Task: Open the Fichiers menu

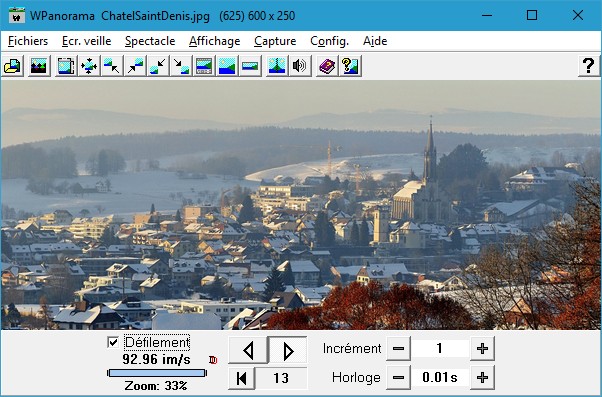Action: tap(28, 41)
